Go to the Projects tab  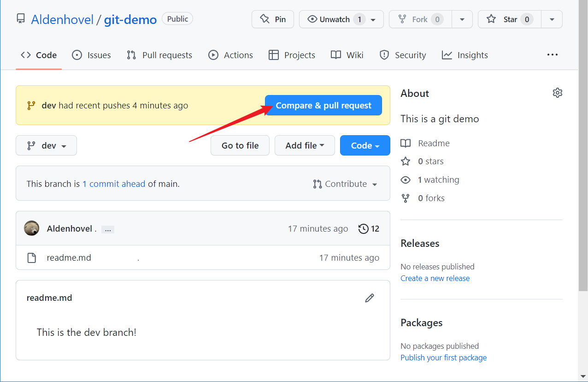tap(292, 55)
